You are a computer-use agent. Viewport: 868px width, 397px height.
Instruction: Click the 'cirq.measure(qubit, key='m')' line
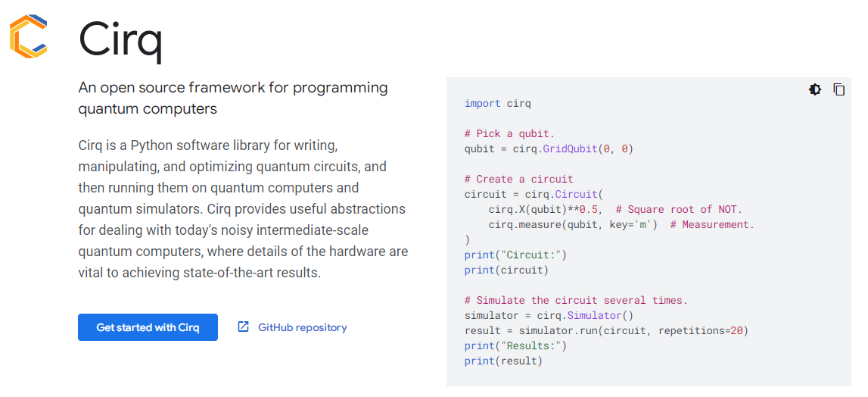coord(621,224)
